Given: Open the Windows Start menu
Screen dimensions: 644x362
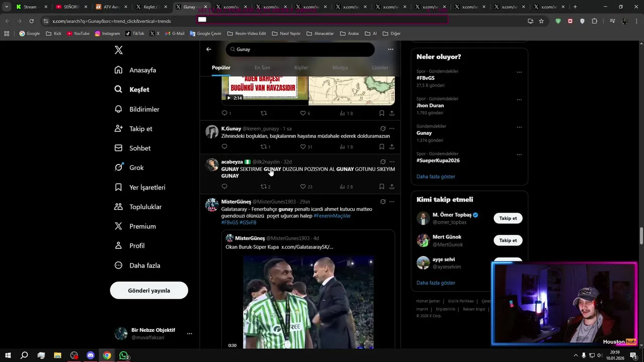Looking at the screenshot, I should pyautogui.click(x=8, y=355).
